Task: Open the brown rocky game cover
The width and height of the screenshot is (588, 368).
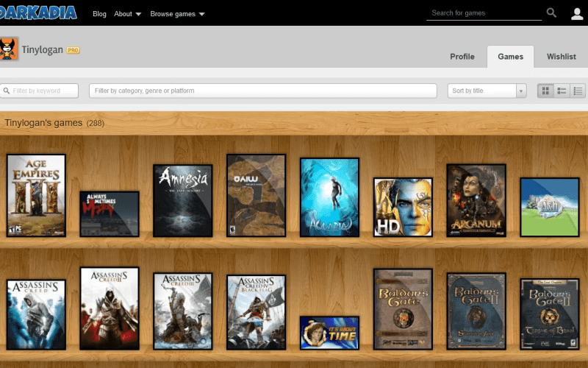Action: 256,195
